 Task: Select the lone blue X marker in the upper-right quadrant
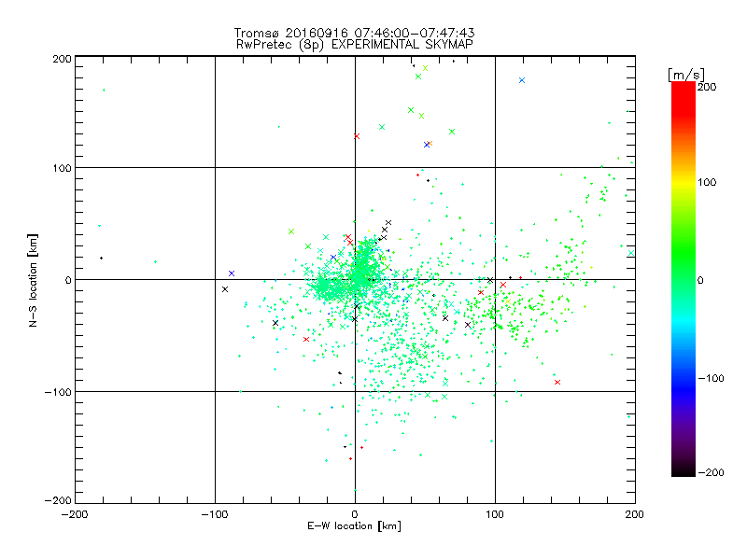tap(522, 80)
